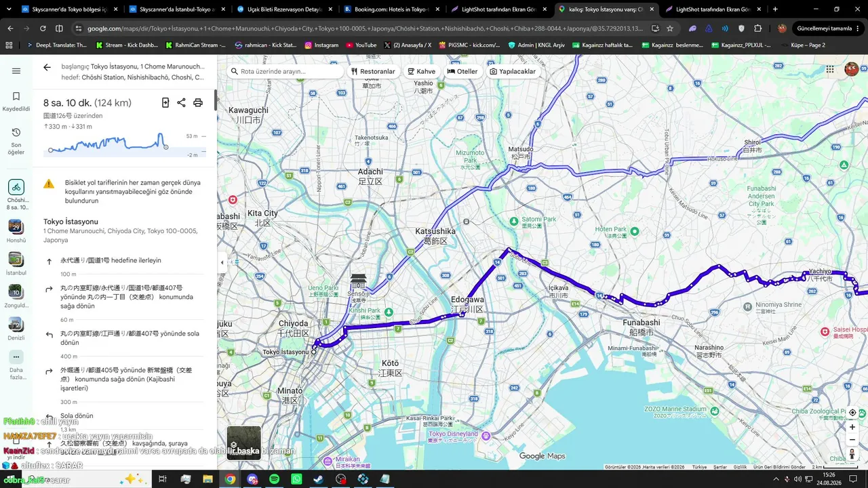The image size is (868, 488).
Task: Filter by Yapılacaklar along route
Action: [x=513, y=71]
